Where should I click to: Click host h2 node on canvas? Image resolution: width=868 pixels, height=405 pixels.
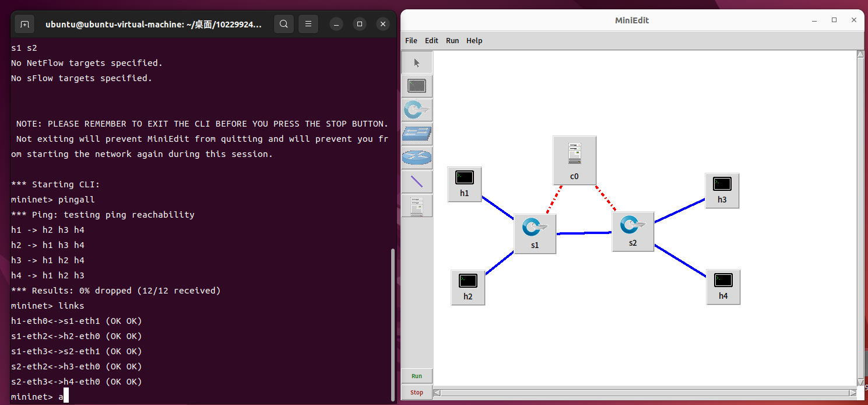(x=468, y=287)
